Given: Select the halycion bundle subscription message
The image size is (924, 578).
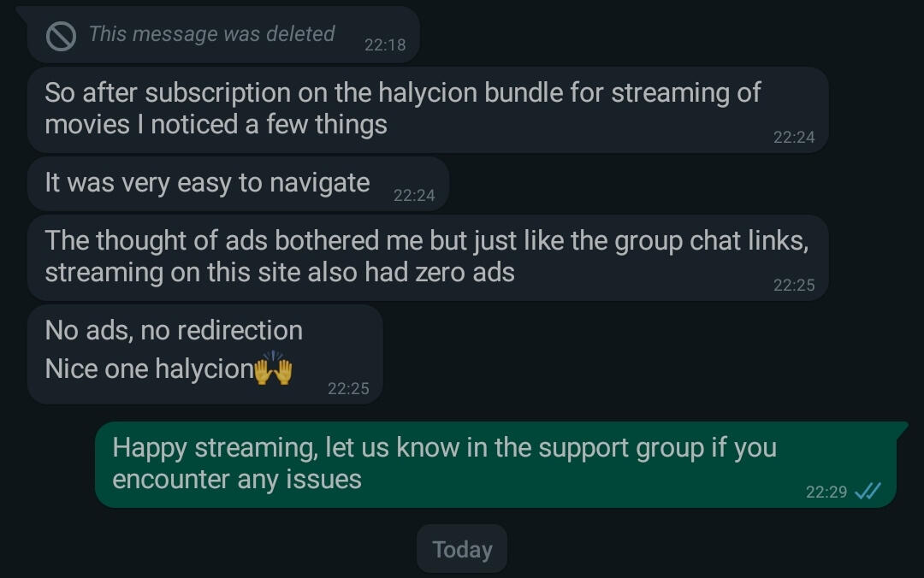Looking at the screenshot, I should coord(428,109).
